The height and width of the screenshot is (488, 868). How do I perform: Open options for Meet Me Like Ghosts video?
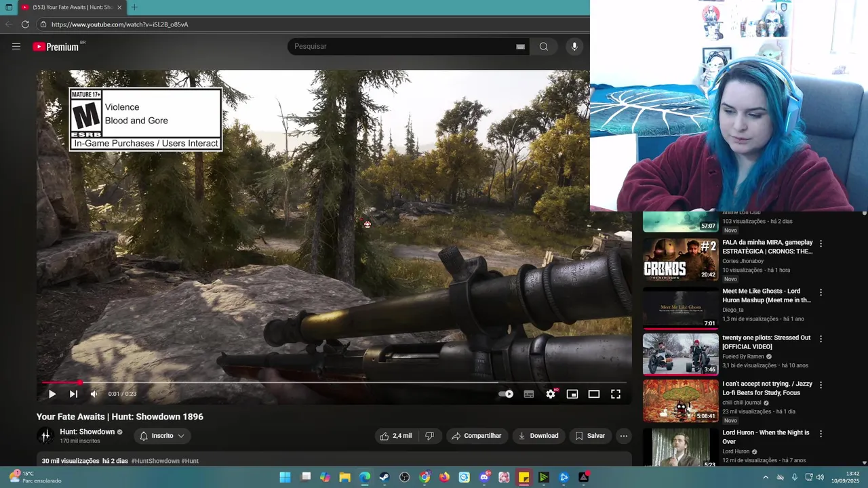[821, 292]
